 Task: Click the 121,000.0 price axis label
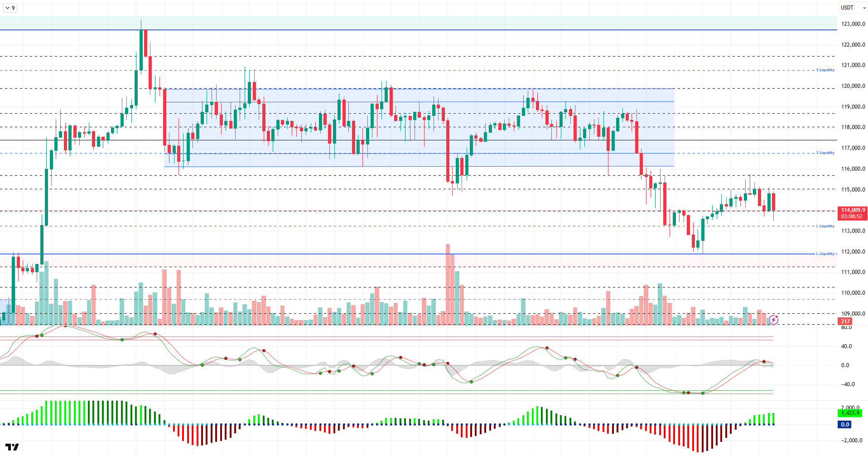coord(853,65)
